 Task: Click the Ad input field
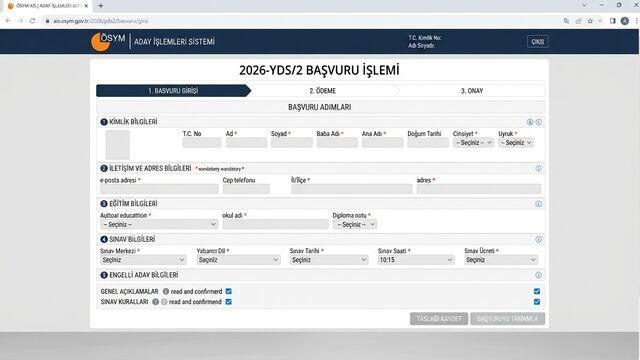pos(246,143)
